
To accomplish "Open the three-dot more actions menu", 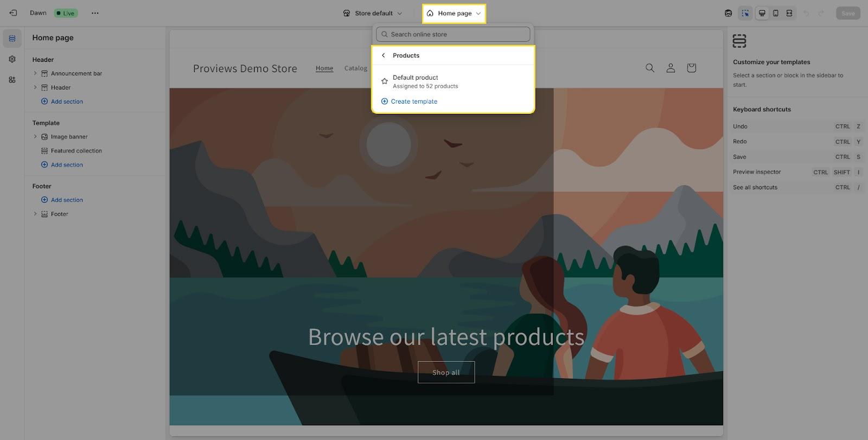I will pos(95,13).
